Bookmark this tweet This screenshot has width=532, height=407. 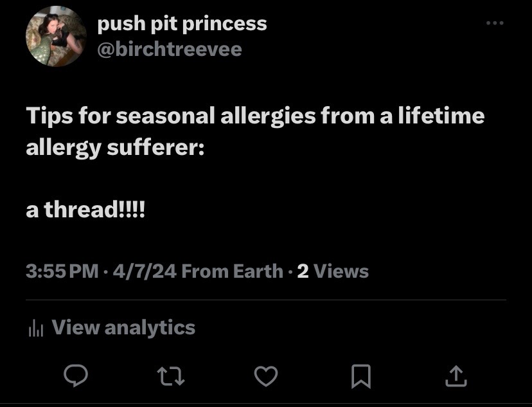[361, 376]
